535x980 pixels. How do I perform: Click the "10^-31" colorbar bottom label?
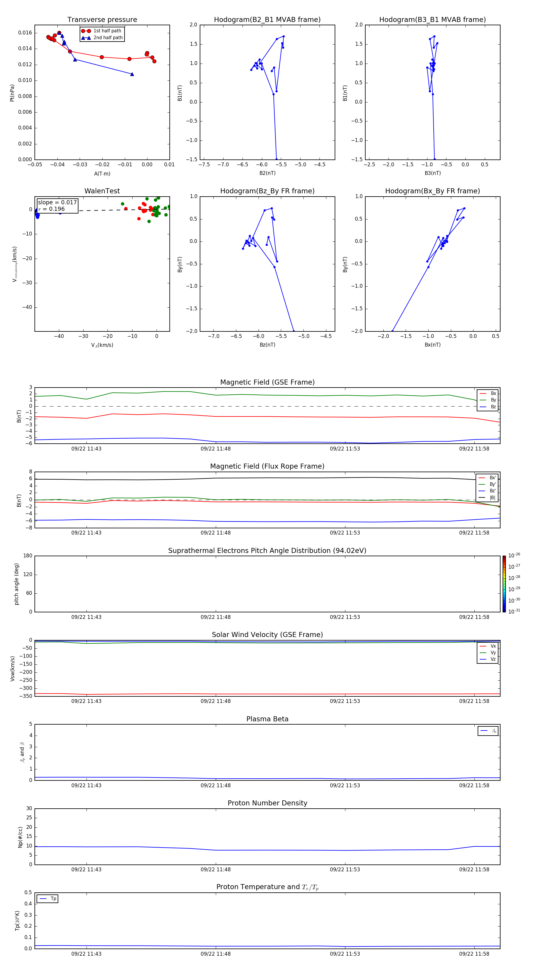point(514,611)
